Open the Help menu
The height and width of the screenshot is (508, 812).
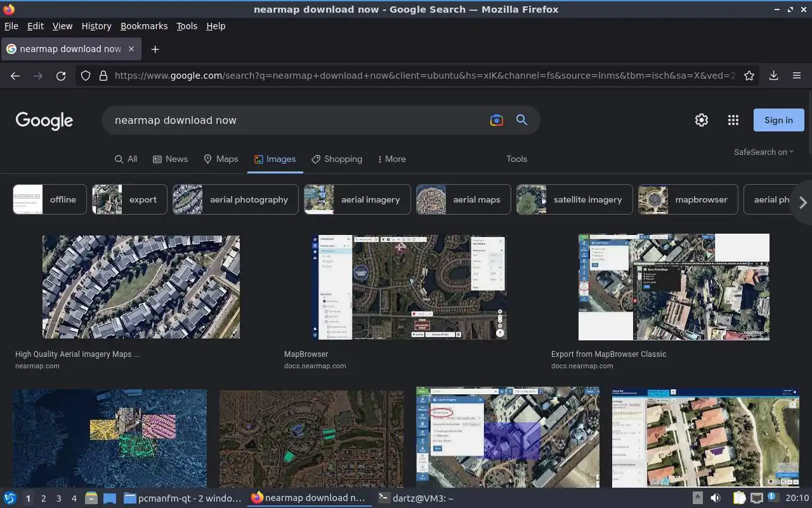pos(216,26)
